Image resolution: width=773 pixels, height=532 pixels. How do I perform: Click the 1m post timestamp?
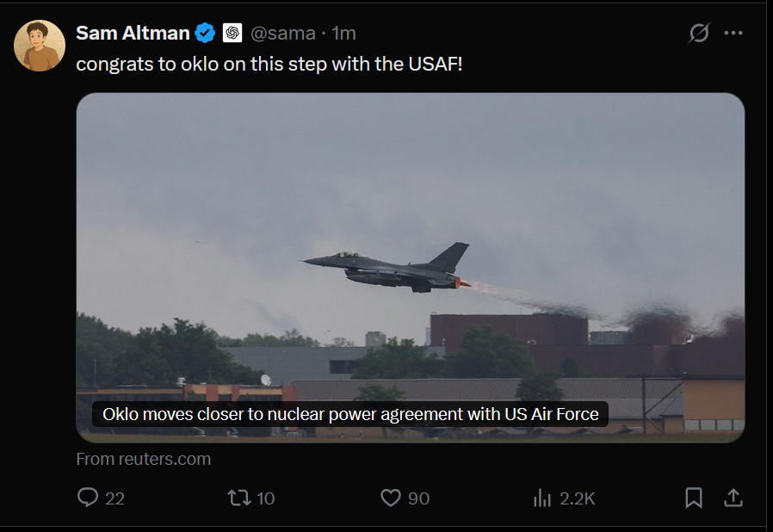point(344,34)
